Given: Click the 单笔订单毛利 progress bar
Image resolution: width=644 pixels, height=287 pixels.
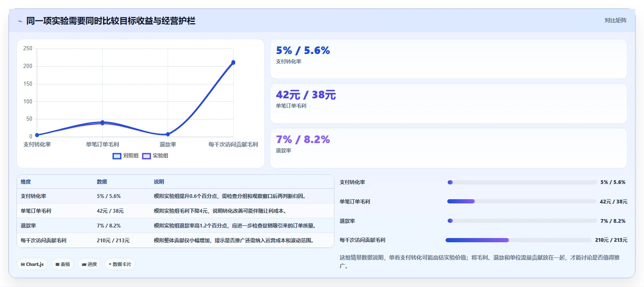Looking at the screenshot, I should pos(522,201).
